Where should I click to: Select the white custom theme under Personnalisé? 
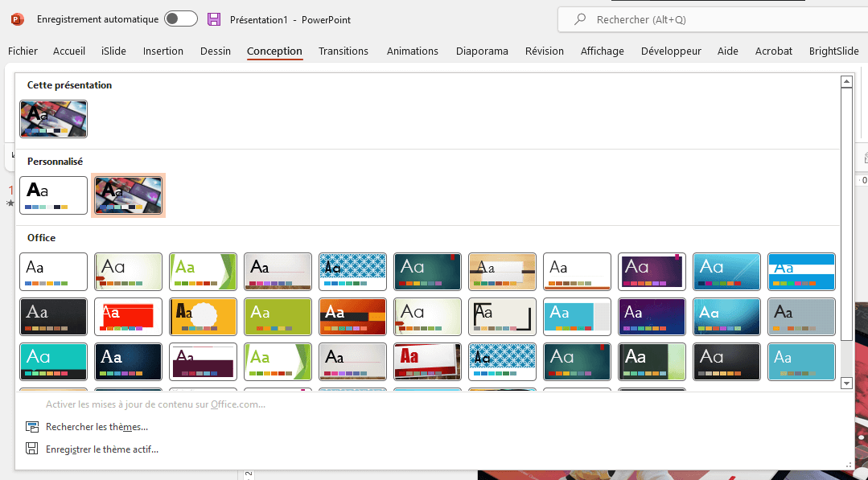(53, 195)
